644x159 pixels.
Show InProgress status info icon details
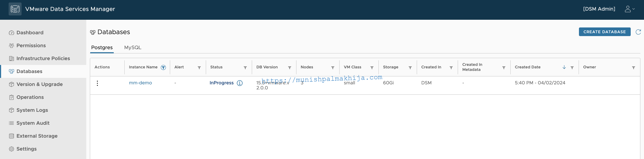240,83
